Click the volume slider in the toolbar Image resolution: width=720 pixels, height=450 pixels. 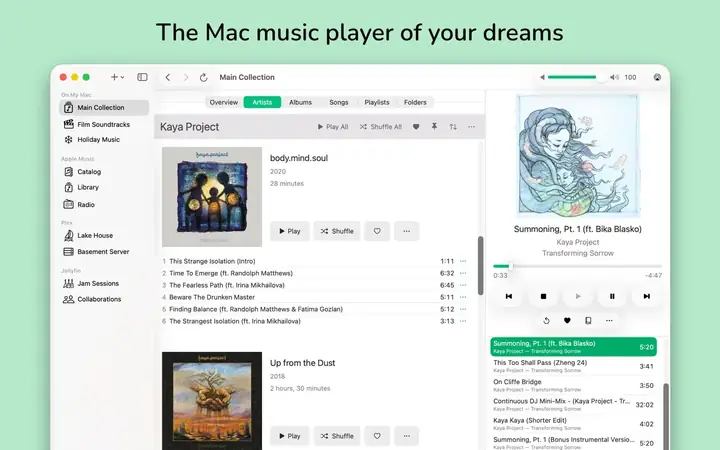pyautogui.click(x=582, y=77)
